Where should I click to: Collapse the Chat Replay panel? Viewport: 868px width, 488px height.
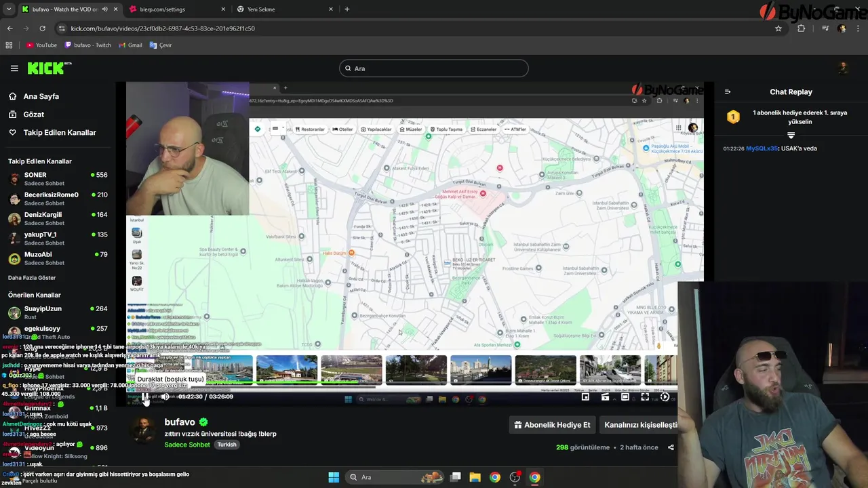coord(728,92)
